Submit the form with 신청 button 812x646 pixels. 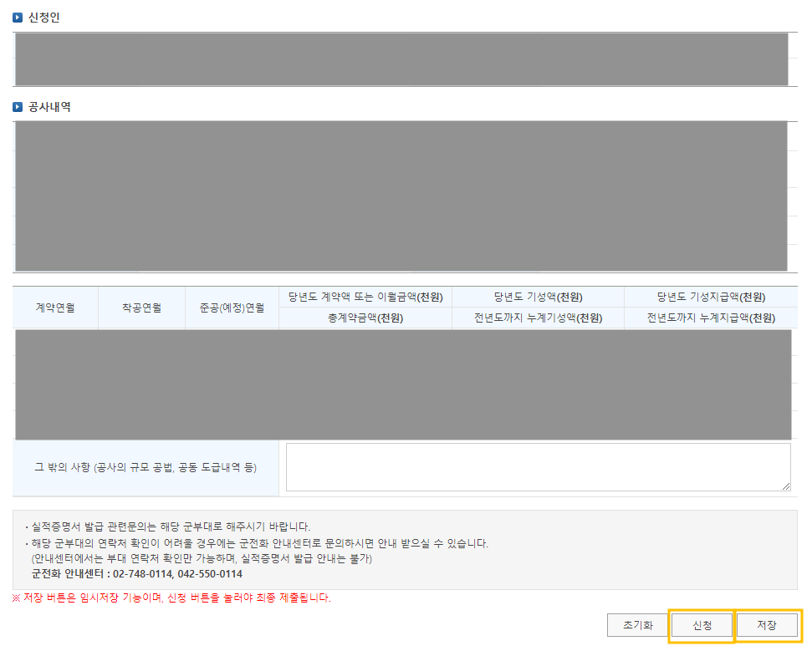[702, 625]
